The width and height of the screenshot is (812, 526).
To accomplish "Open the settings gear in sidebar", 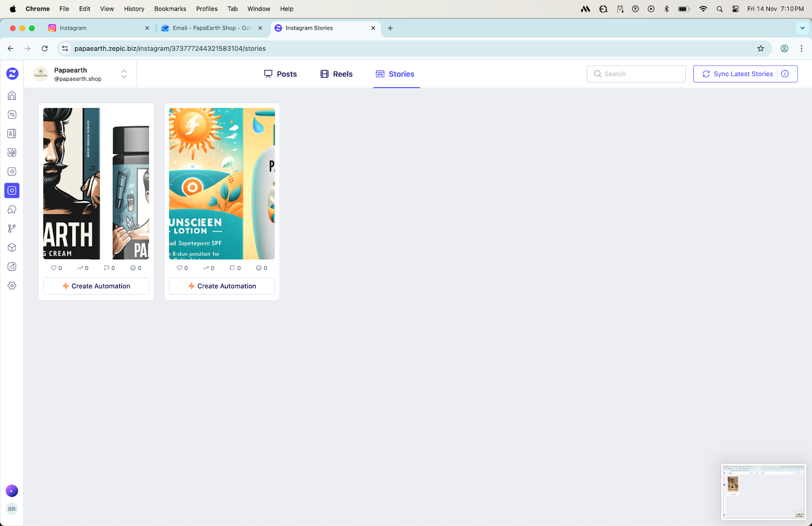I will click(x=12, y=286).
